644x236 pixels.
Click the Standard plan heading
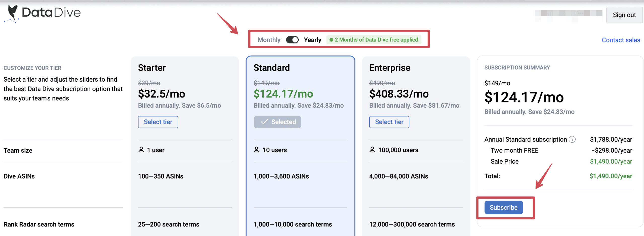[x=272, y=68]
